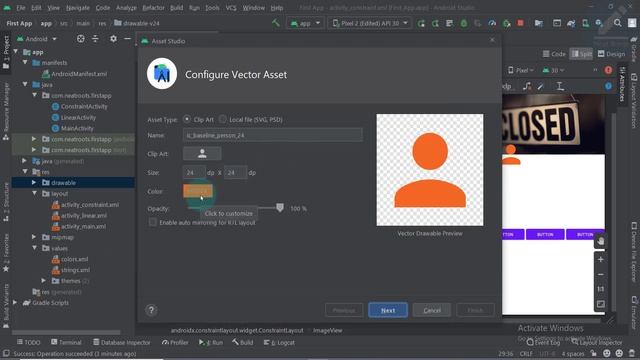Viewport: 640px width, 360px height.
Task: Open the API 30 dropdown in design editor
Action: click(x=553, y=70)
